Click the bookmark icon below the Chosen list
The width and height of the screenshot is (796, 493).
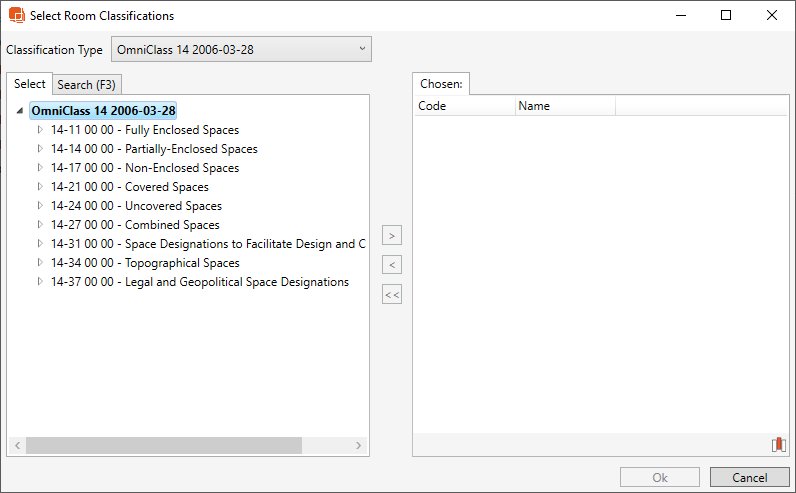778,445
